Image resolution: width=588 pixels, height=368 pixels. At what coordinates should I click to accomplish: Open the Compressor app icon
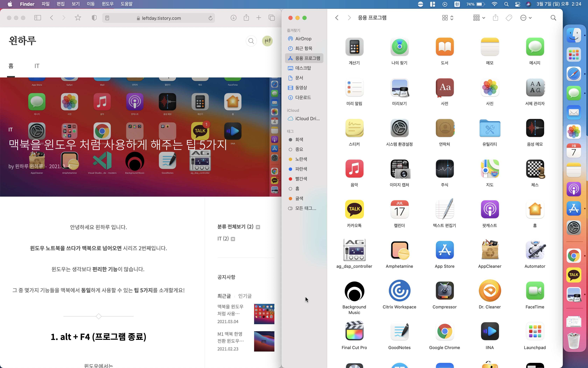(445, 291)
